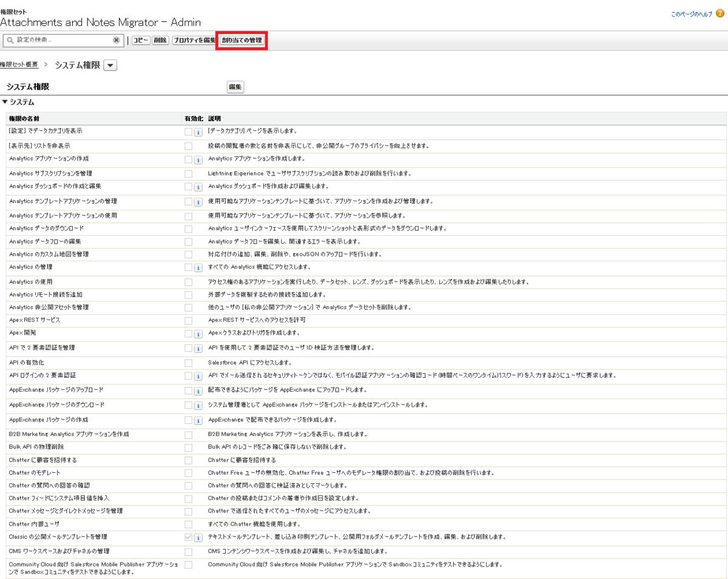
Task: Open the システム権限 dropdown arrow
Action: click(x=110, y=65)
